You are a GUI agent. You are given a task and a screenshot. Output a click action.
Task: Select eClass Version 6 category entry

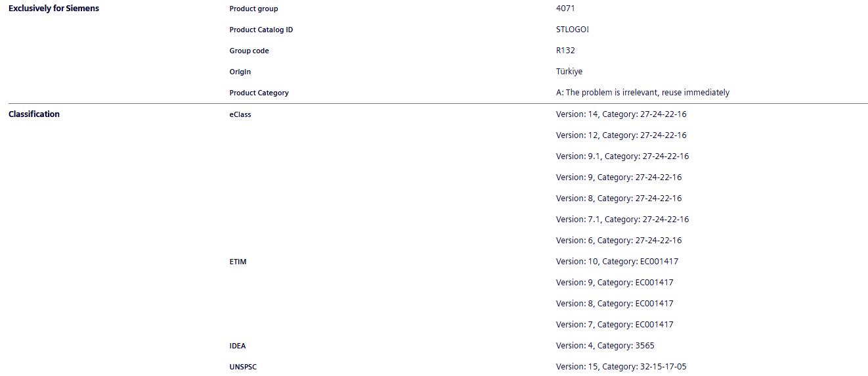point(618,241)
